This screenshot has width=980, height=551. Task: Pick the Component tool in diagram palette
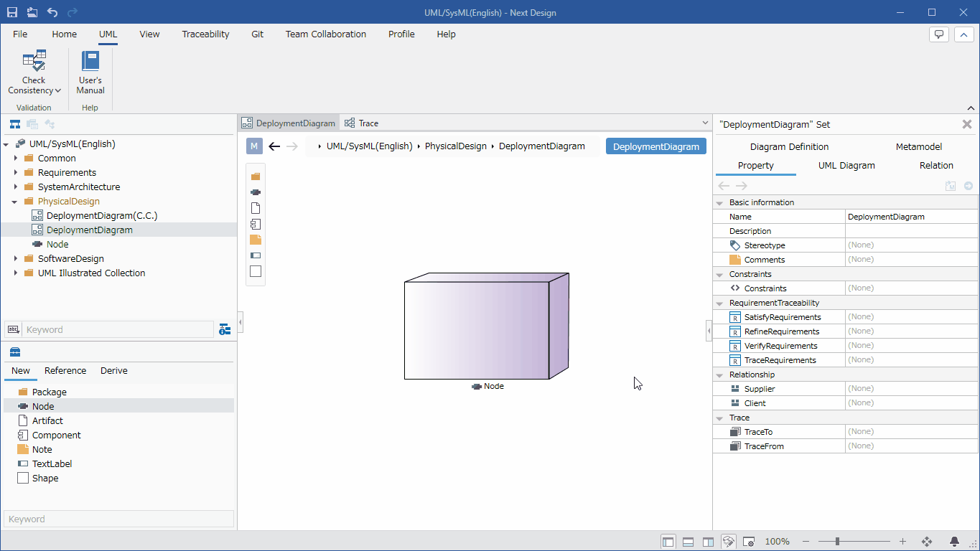[x=256, y=224]
